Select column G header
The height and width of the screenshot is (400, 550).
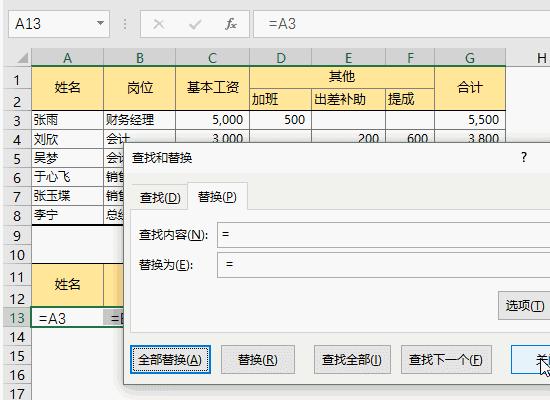tap(470, 58)
